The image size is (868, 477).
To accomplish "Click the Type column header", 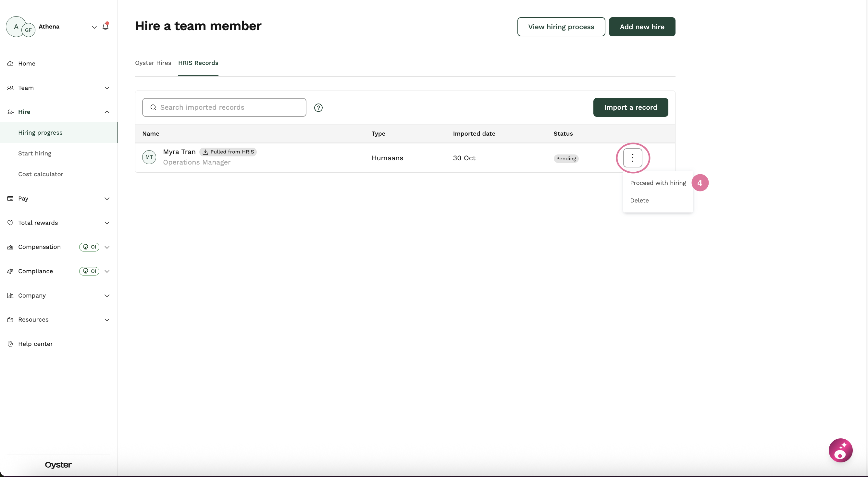I will click(x=378, y=134).
